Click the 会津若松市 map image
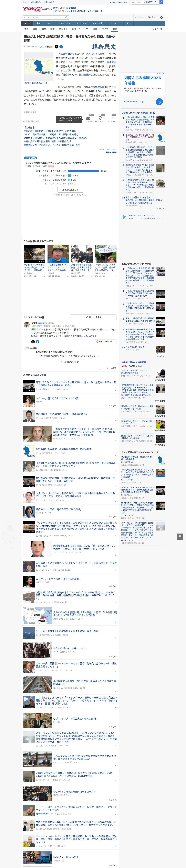186x868 pixels. [39, 67]
